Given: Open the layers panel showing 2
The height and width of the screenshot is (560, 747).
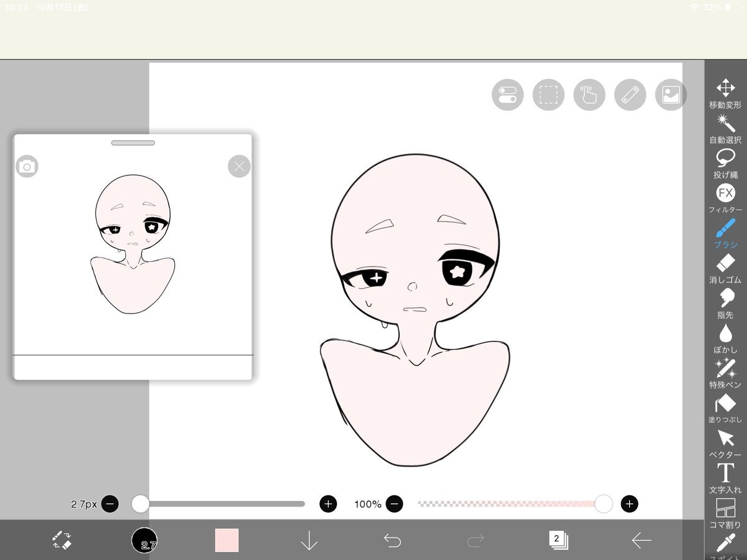Looking at the screenshot, I should 558,540.
